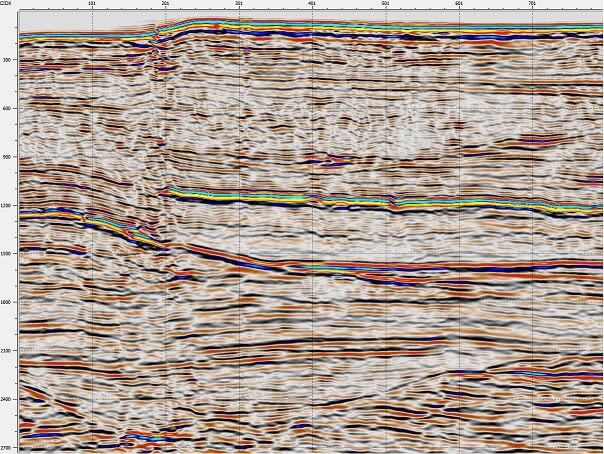
Task: Select the 2700 label at bottom-left axis
Action: pyautogui.click(x=7, y=448)
